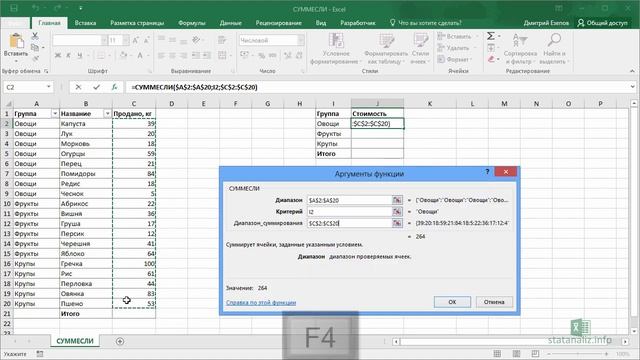Click the Undo arrow icon
The width and height of the screenshot is (640, 360).
click(36, 8)
